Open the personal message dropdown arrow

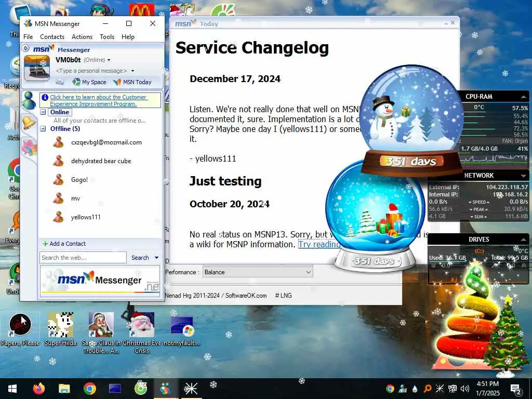tap(132, 71)
